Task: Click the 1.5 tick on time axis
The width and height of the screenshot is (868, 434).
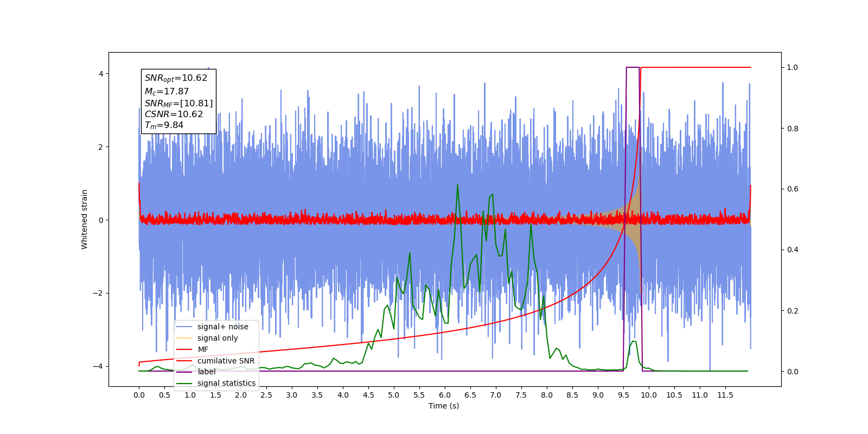Action: 215,395
